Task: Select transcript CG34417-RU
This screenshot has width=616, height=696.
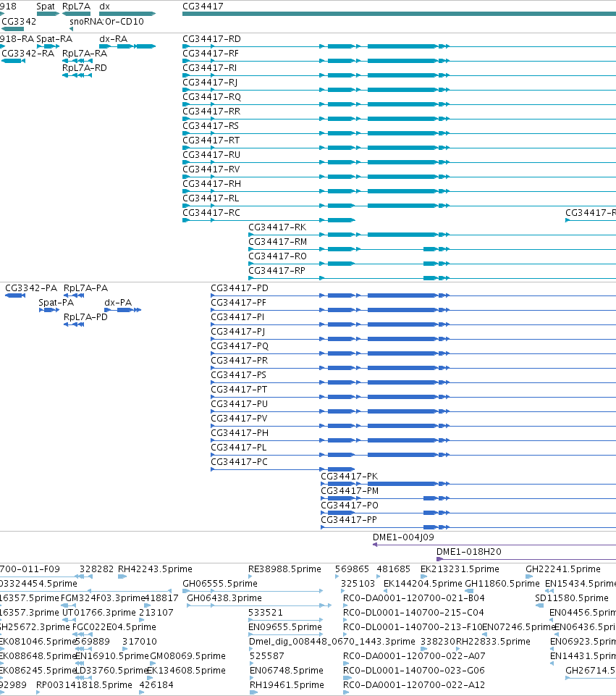Action: click(x=211, y=155)
